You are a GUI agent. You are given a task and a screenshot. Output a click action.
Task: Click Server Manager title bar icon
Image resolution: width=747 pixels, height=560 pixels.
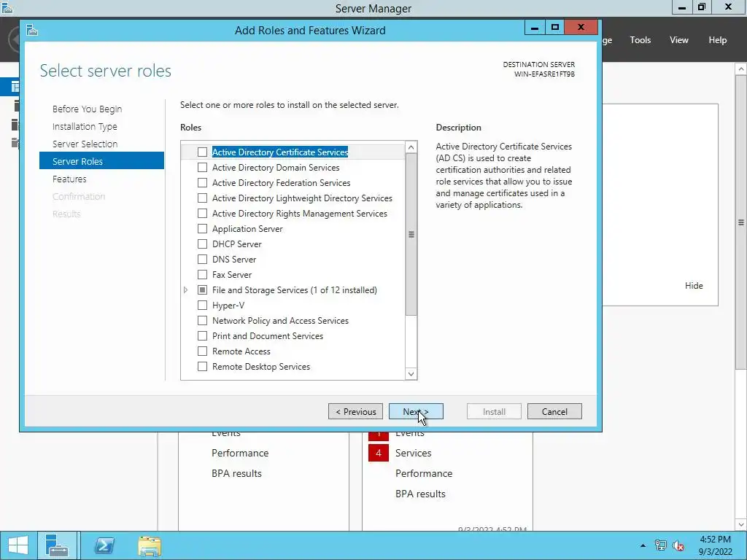pyautogui.click(x=7, y=7)
